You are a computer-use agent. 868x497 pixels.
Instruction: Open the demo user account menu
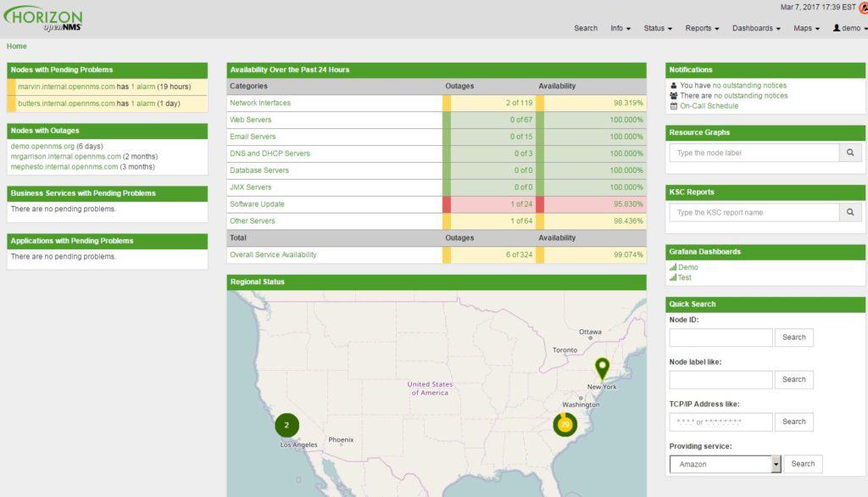[x=850, y=28]
